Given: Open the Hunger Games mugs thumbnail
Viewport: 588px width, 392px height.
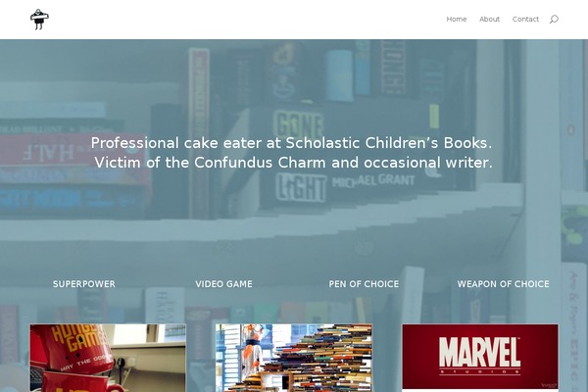Looking at the screenshot, I should click(x=108, y=358).
